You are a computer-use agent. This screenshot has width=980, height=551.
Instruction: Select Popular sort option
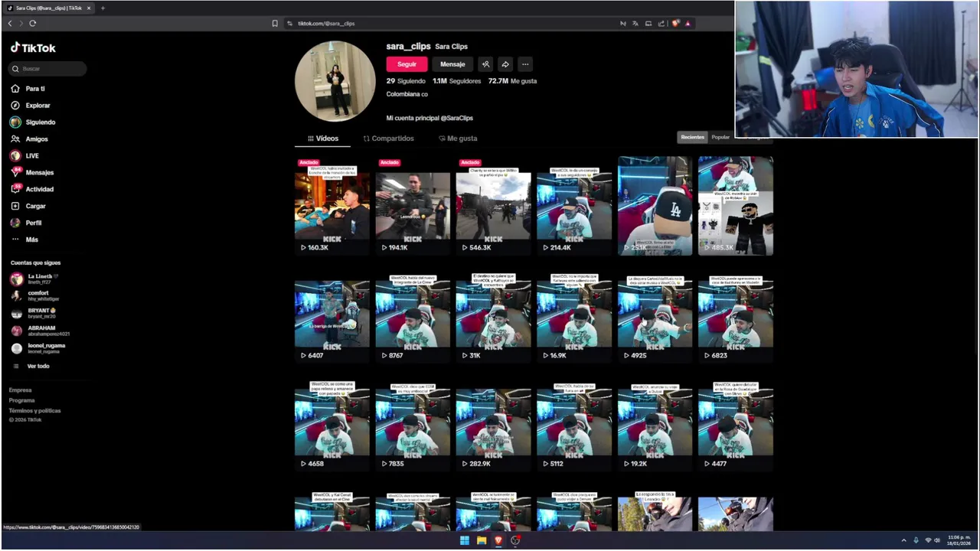point(720,137)
